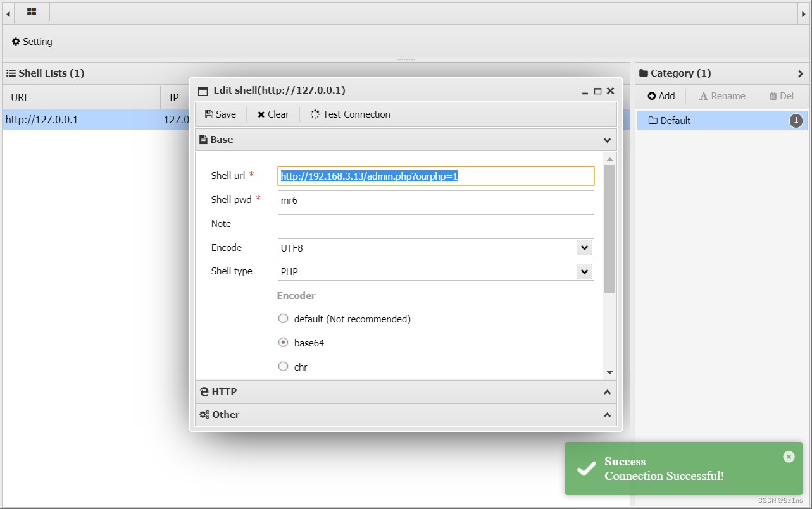Click the Other section gears icon

click(204, 415)
